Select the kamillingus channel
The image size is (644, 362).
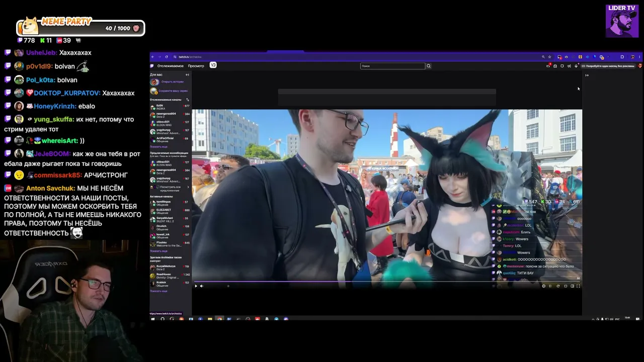pos(170,203)
